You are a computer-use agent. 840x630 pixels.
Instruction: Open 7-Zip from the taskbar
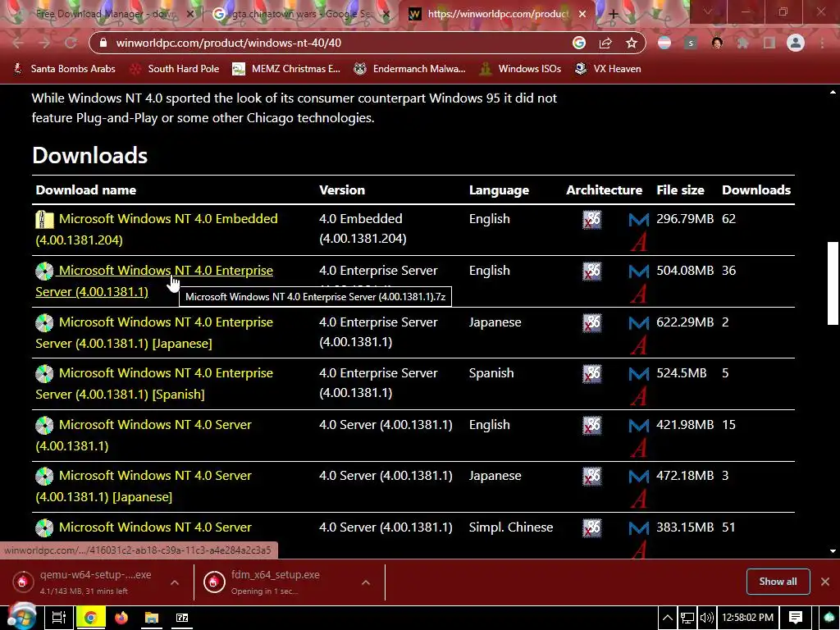pyautogui.click(x=182, y=618)
